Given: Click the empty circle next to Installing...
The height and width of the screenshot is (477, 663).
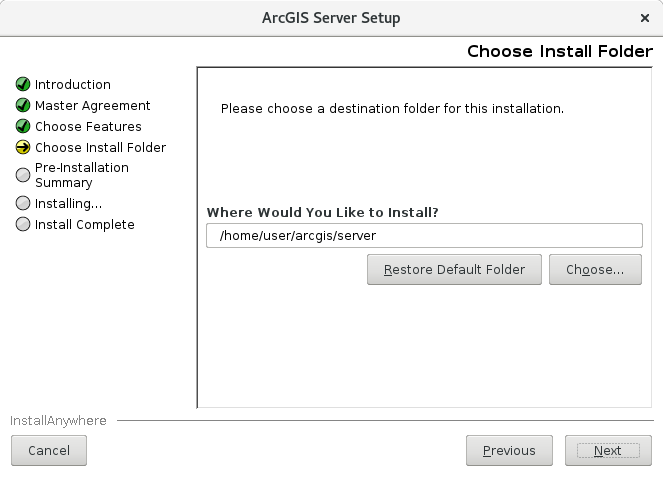Looking at the screenshot, I should [x=23, y=204].
